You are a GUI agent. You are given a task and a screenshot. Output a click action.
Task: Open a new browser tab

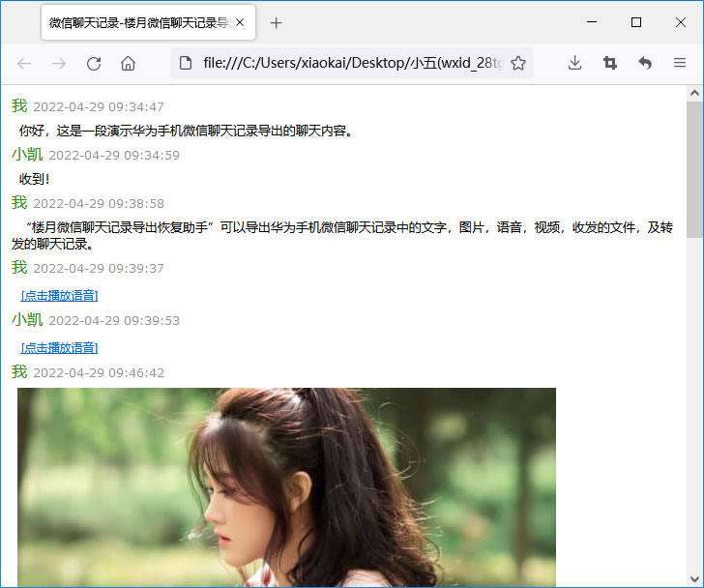tap(277, 23)
